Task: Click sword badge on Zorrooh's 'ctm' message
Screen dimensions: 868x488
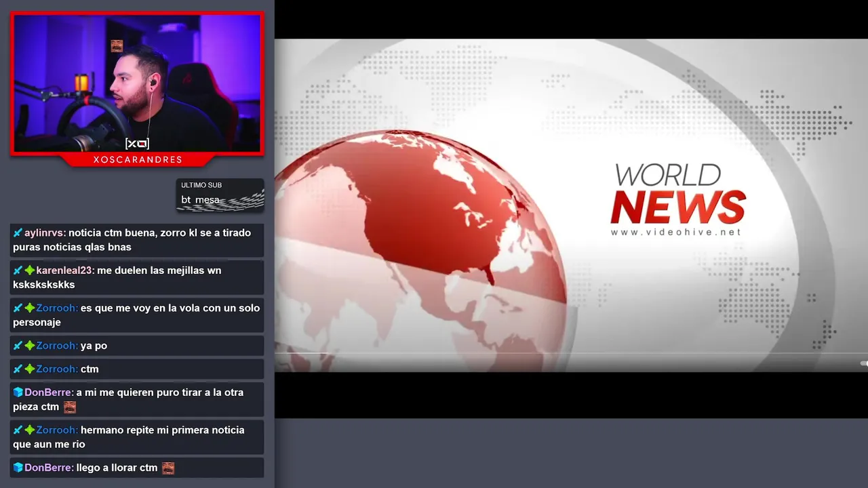Action: coord(18,369)
